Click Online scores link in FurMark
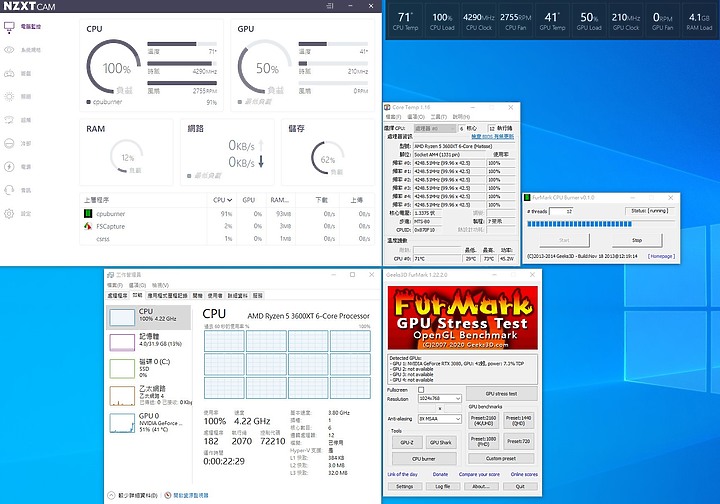This screenshot has height=504, width=720. [x=524, y=474]
